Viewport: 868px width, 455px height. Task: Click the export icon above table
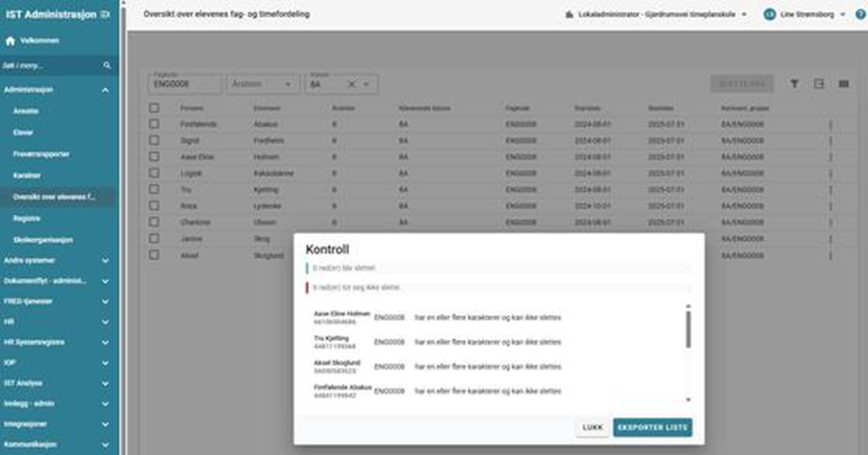819,84
